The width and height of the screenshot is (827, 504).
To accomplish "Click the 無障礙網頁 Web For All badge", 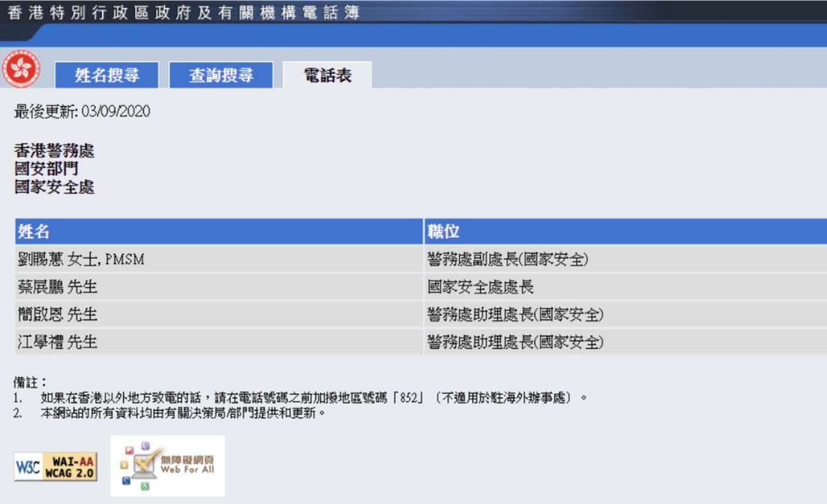I will [168, 465].
